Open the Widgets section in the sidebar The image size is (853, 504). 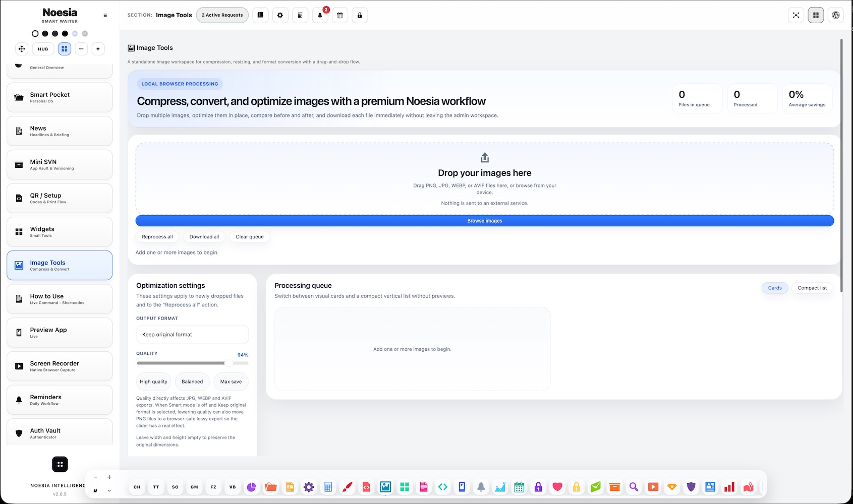[60, 232]
